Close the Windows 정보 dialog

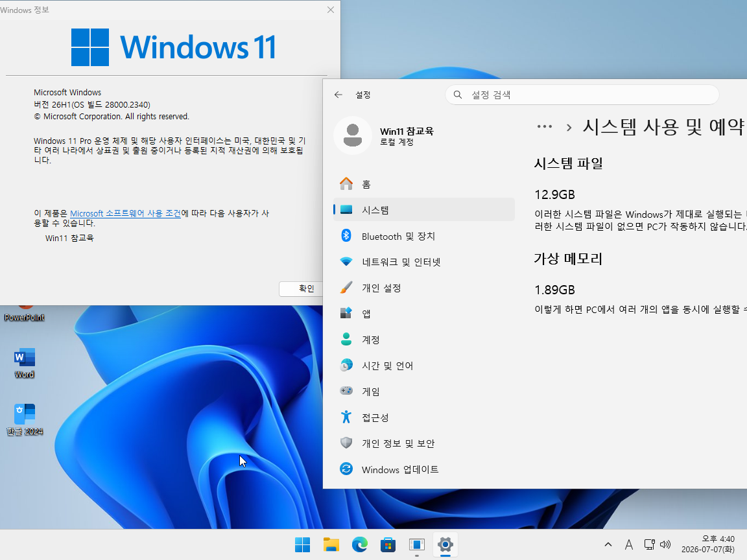(x=331, y=10)
